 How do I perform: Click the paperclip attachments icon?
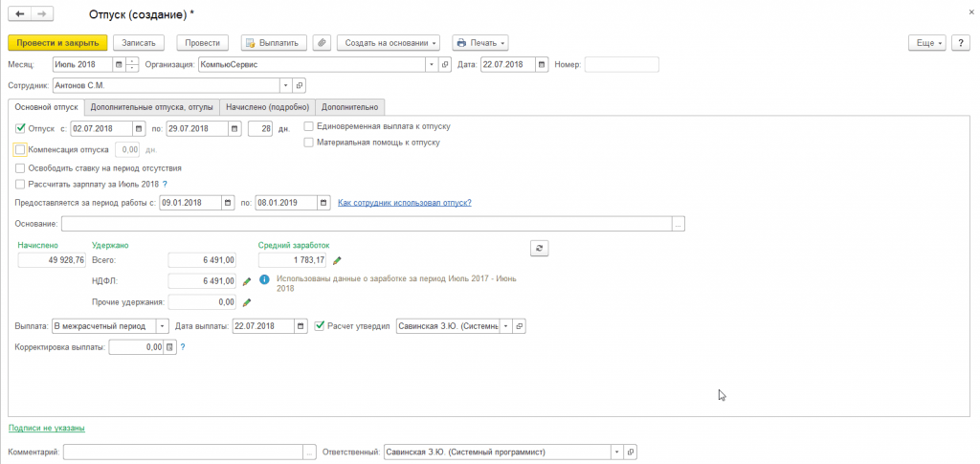pos(322,43)
